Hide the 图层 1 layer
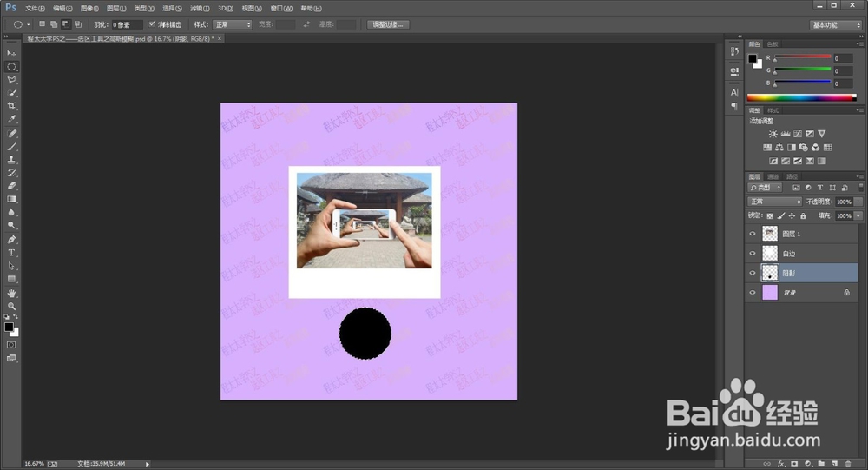This screenshot has width=868, height=470. coord(753,234)
